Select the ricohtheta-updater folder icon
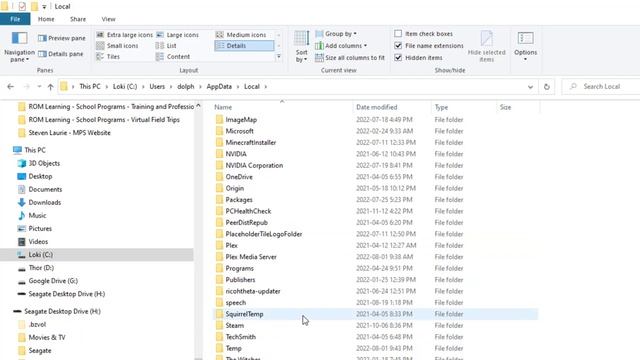 [x=219, y=291]
